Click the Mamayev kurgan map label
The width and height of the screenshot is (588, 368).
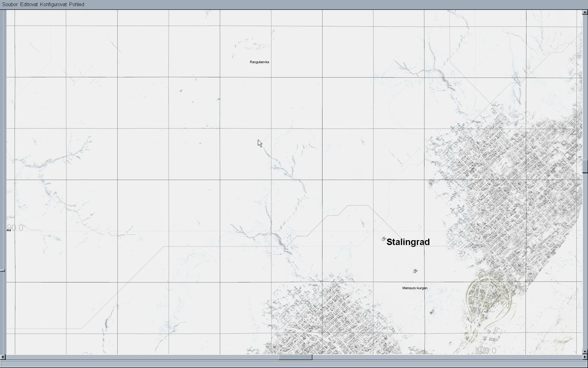coord(415,288)
